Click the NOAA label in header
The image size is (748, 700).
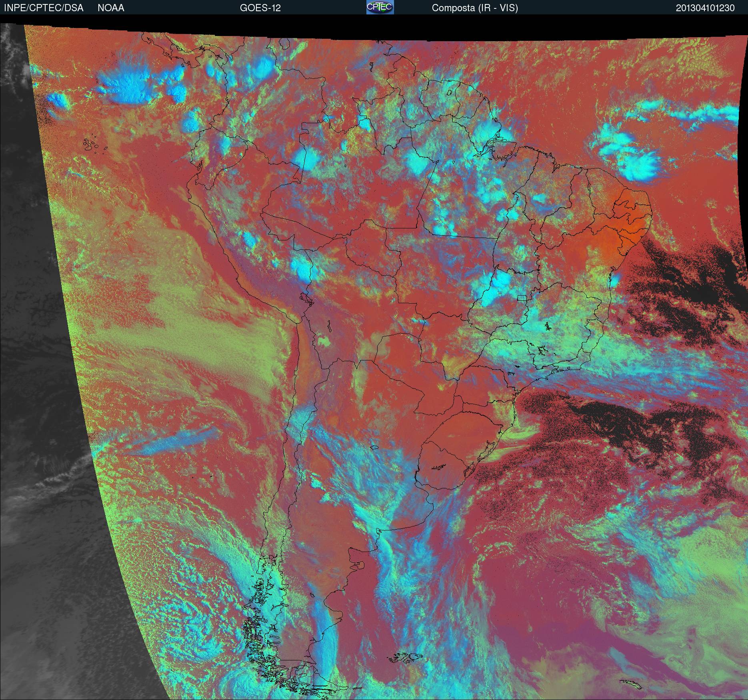111,8
